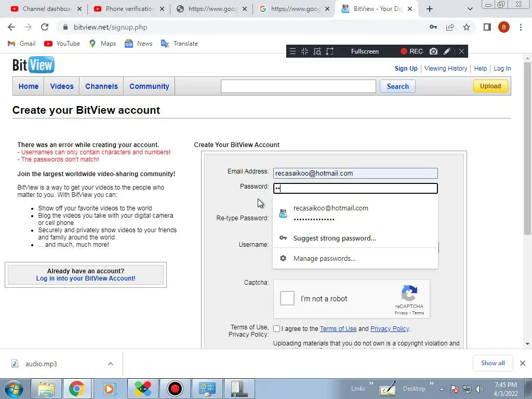This screenshot has width=532, height=399.
Task: Expand the Desktop toolbar chevron
Action: [432, 383]
